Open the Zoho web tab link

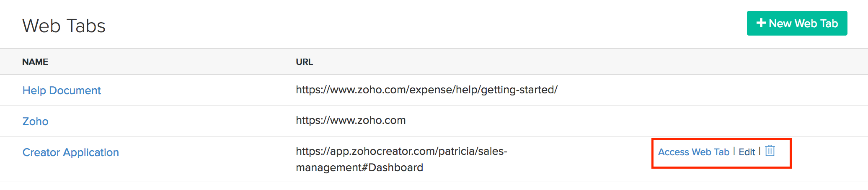pos(36,121)
